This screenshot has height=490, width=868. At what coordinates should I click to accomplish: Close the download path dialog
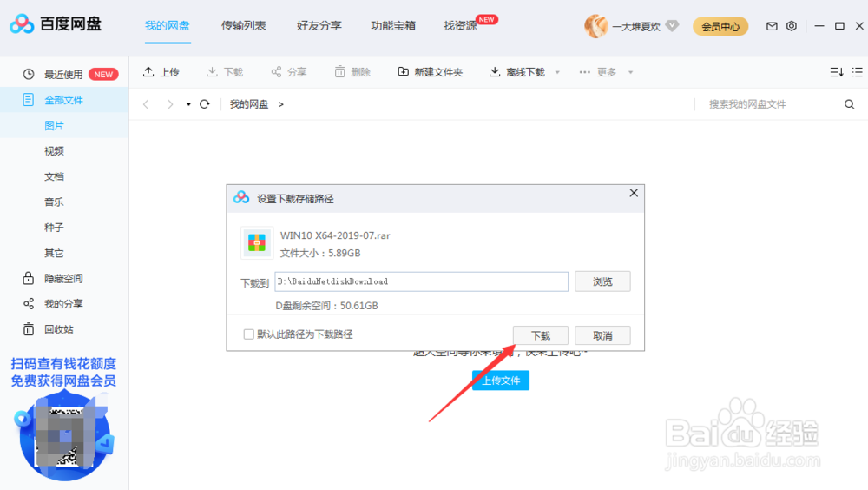click(634, 193)
